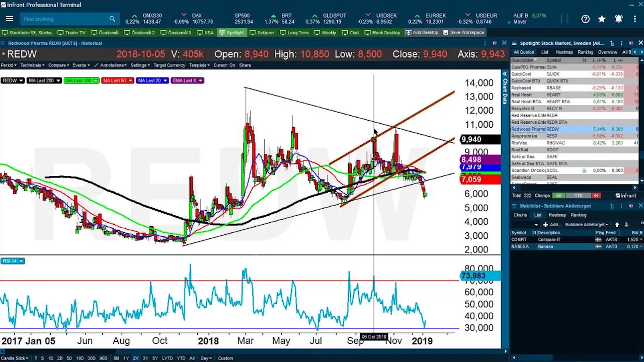Click the SP500 ticker in header
This screenshot has width=644, height=362.
243,19
